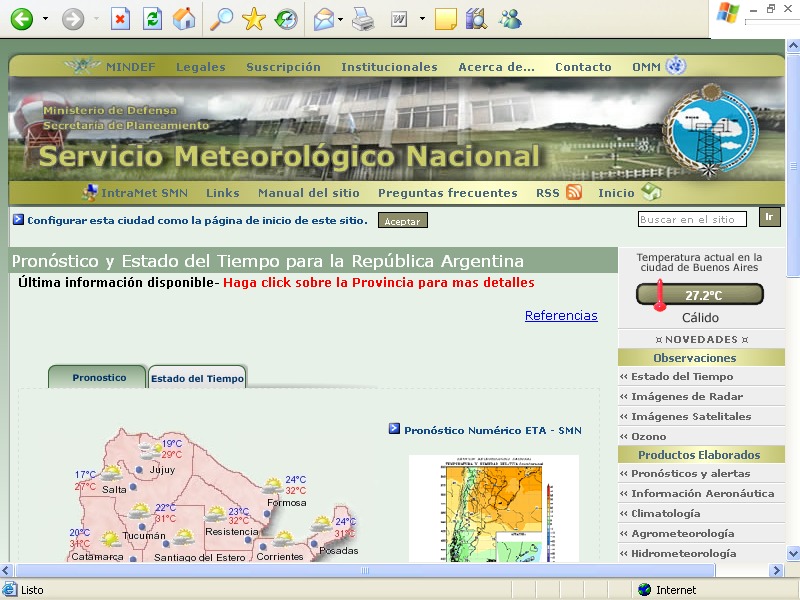
Task: Open Search with magnifying glass icon
Action: (x=221, y=19)
